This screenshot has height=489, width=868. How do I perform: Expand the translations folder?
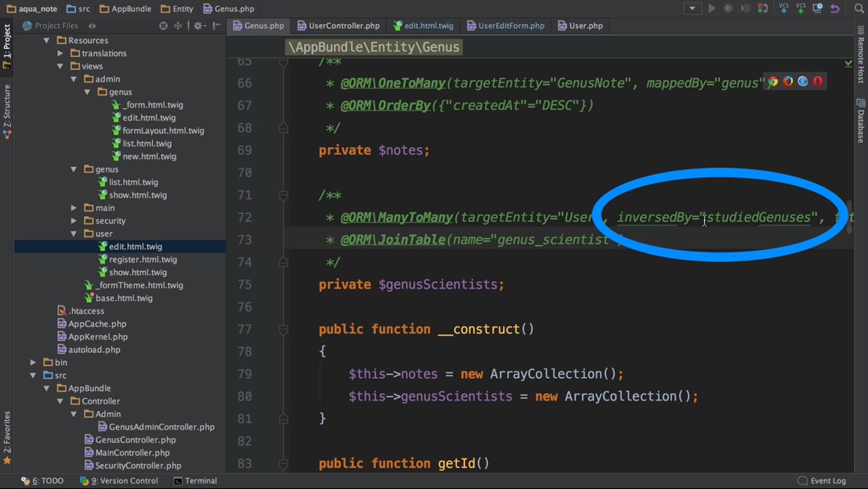(60, 53)
